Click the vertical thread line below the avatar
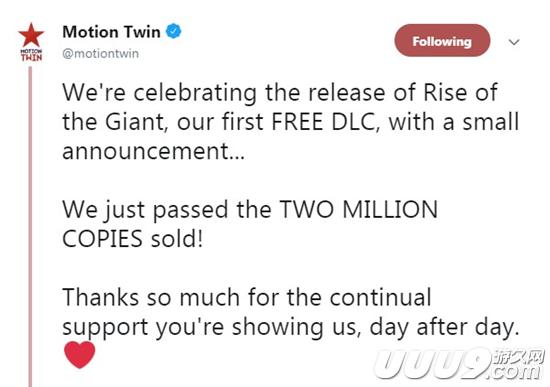Viewport: 550px width, 387px height. click(30, 226)
